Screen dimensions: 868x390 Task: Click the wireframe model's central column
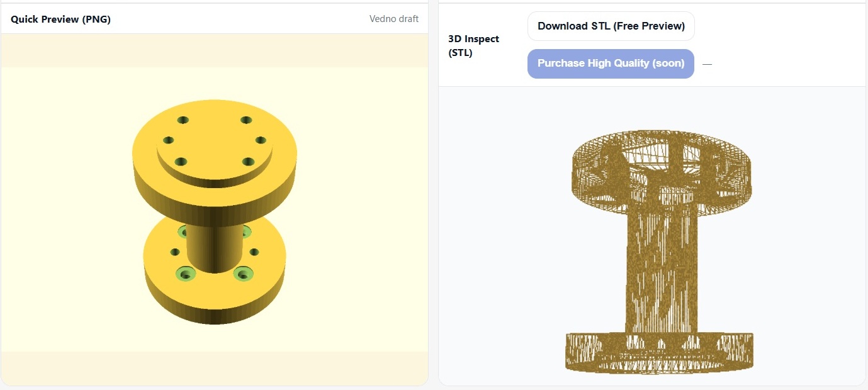662,270
